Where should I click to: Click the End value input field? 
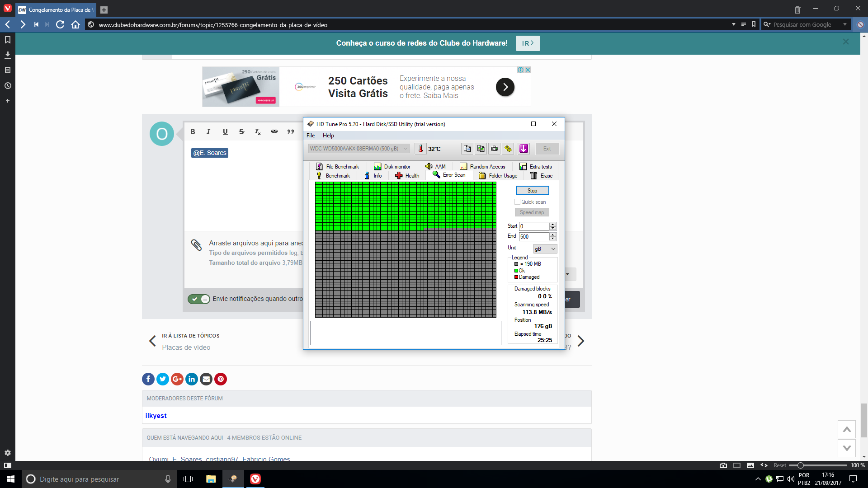tap(534, 237)
